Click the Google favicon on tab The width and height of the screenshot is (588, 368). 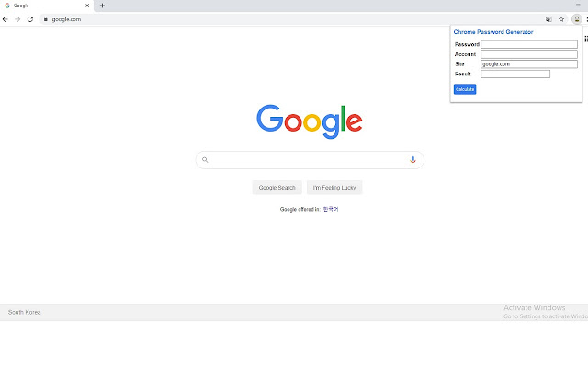coord(7,6)
